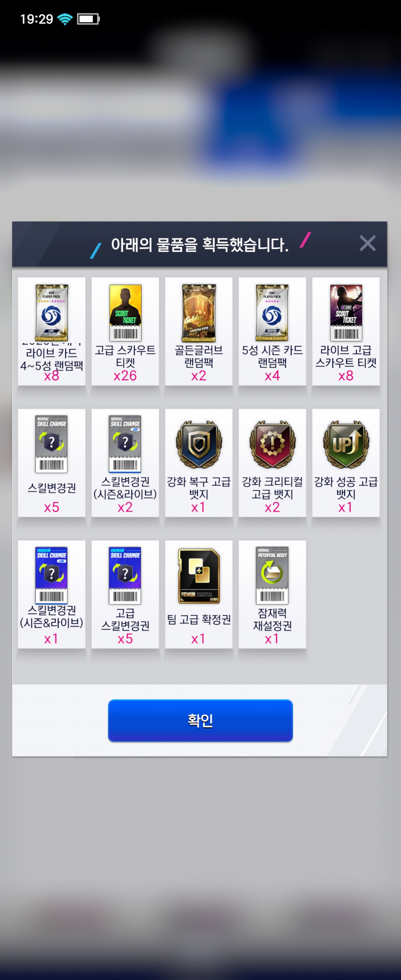Tap the premium 스킬변경권(시즌&라이브) x1 ticket
Viewport: 401px width, 980px height.
51,576
